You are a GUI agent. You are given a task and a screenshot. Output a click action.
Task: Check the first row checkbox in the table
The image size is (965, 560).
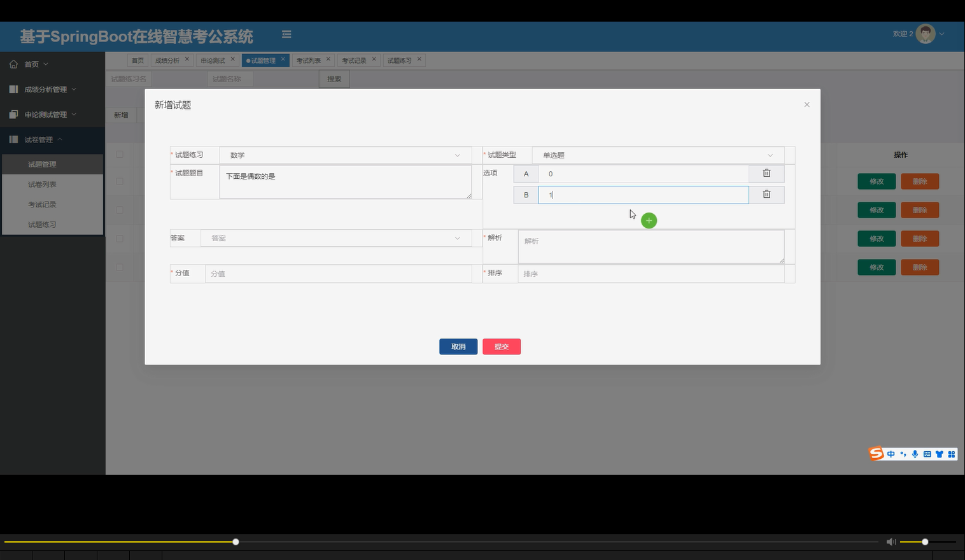(x=118, y=181)
